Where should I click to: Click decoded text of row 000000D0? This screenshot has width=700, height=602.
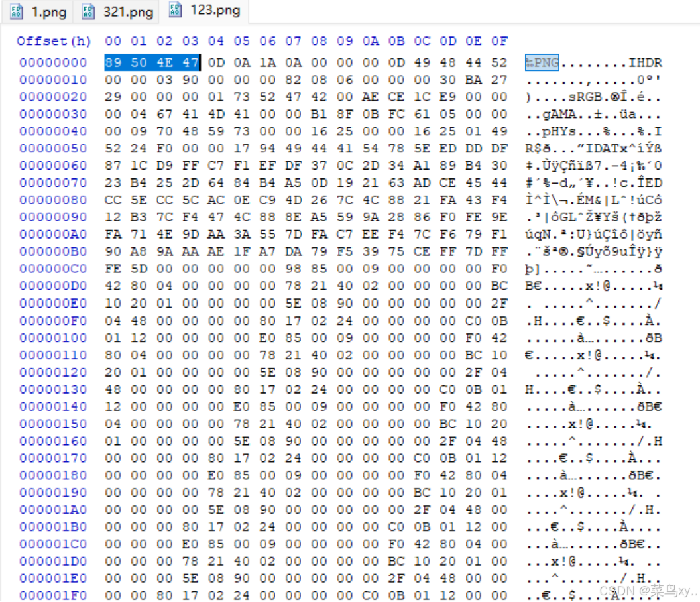point(594,286)
